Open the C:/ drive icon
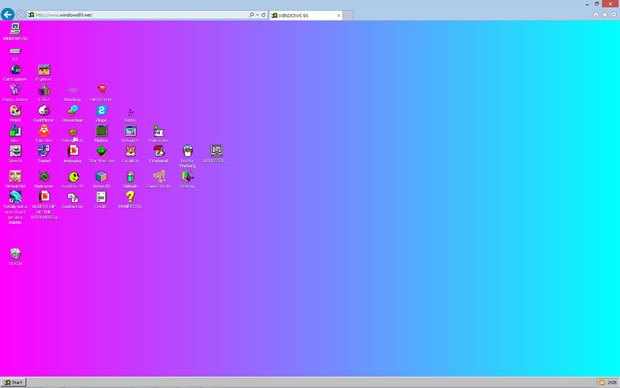Viewport: 620px width, 388px height. point(15,53)
